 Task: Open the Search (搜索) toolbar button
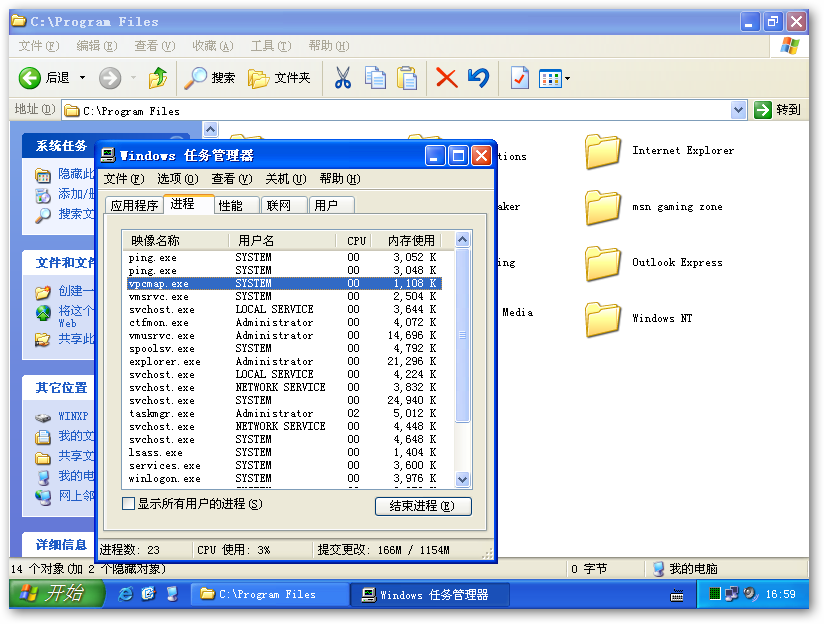(x=209, y=78)
